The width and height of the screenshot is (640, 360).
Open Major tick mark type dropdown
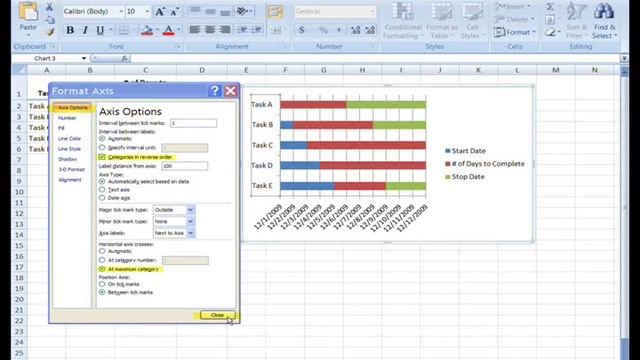coord(190,210)
